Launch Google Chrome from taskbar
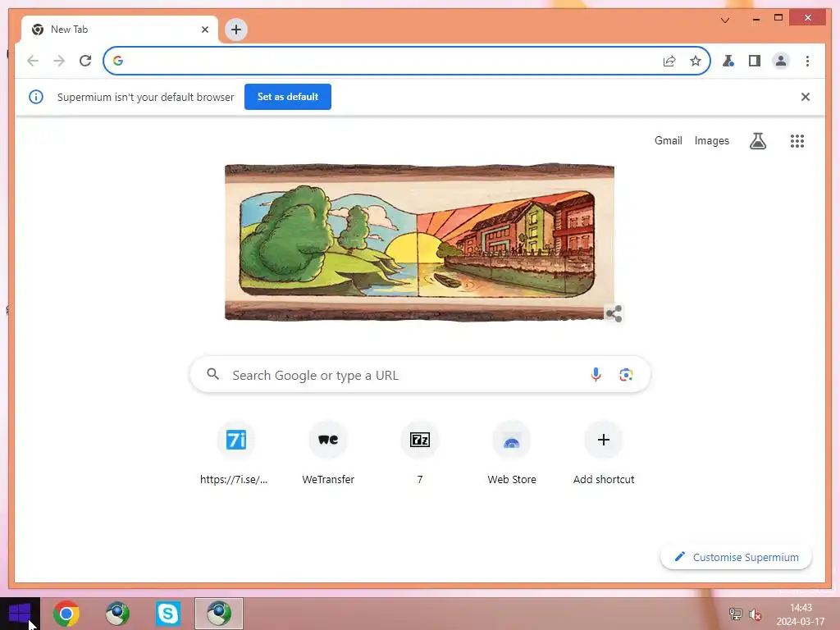 66,614
